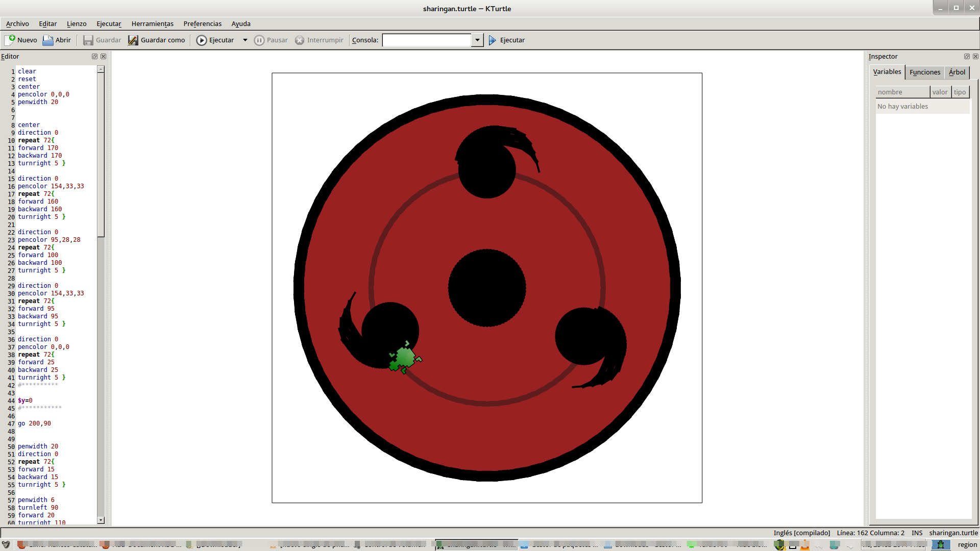The width and height of the screenshot is (980, 551).
Task: Open the Archivo menu
Action: [17, 23]
